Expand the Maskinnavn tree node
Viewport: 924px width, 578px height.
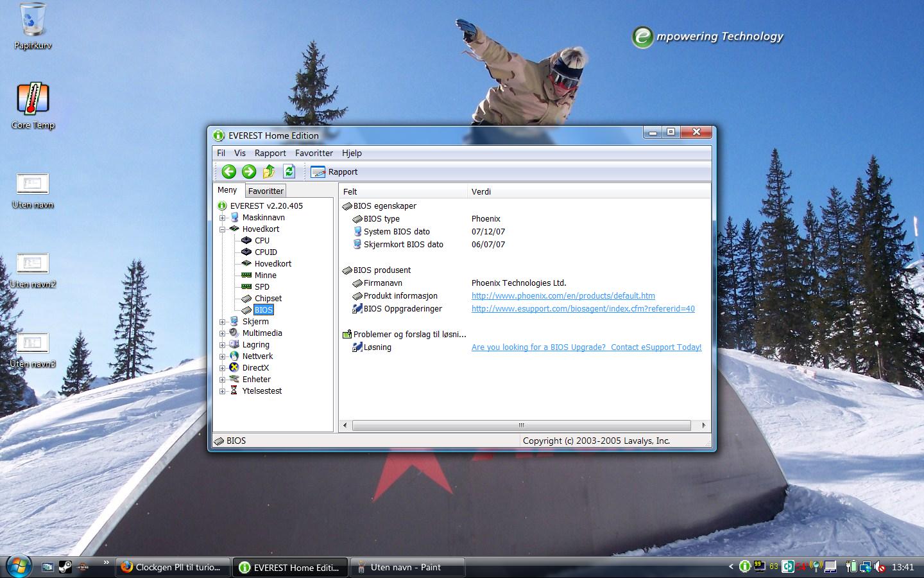(x=223, y=218)
